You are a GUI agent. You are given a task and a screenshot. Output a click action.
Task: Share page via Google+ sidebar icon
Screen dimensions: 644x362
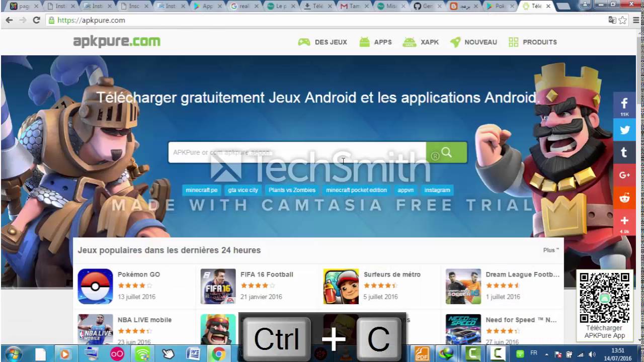[624, 175]
